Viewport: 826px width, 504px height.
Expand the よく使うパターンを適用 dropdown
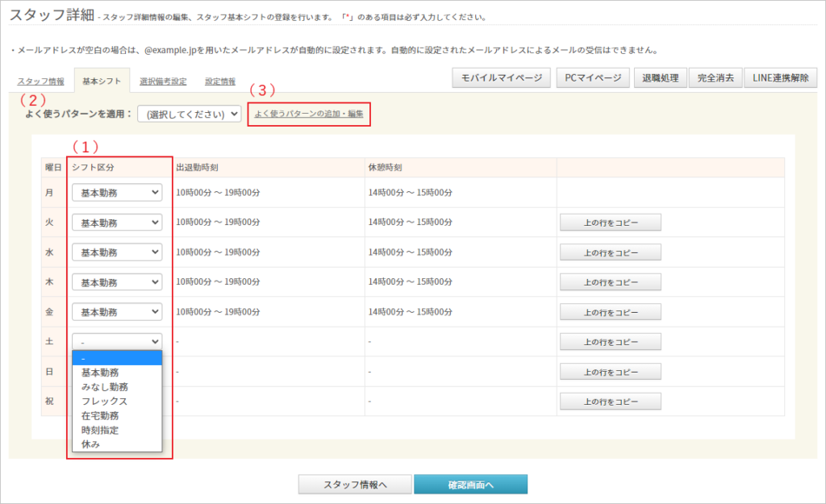(189, 114)
